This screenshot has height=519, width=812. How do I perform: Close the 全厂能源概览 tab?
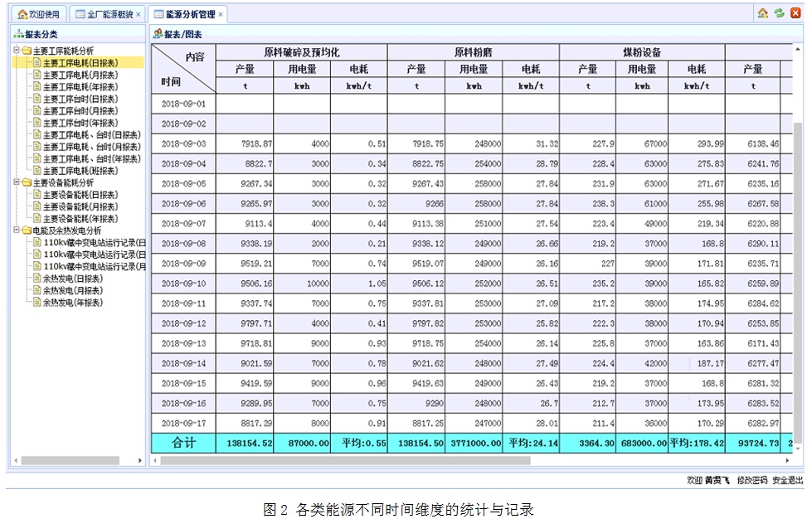point(138,15)
